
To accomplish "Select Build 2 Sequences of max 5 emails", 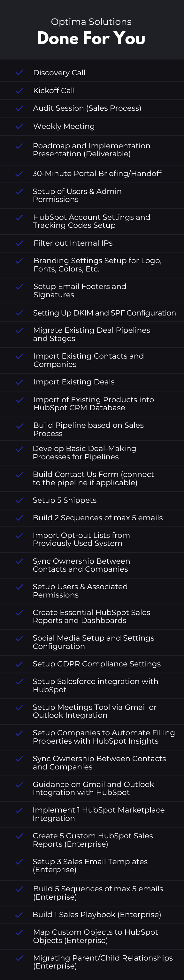I will (x=98, y=518).
